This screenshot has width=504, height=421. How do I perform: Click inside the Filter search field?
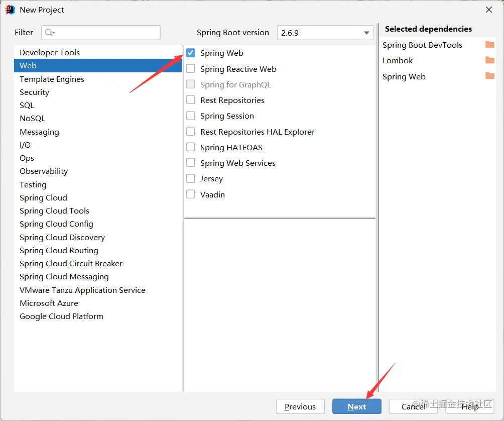(101, 33)
